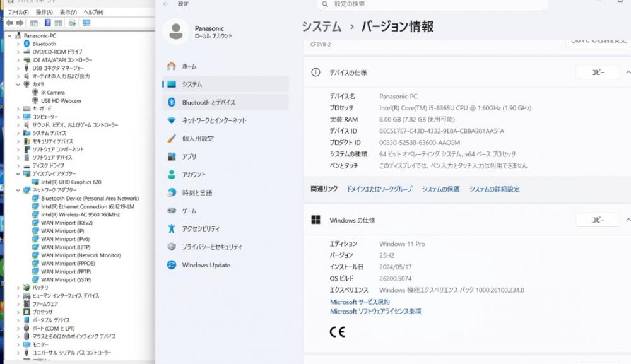Click the OS build value 26200.5074
Image resolution: width=631 pixels, height=364 pixels.
click(395, 278)
